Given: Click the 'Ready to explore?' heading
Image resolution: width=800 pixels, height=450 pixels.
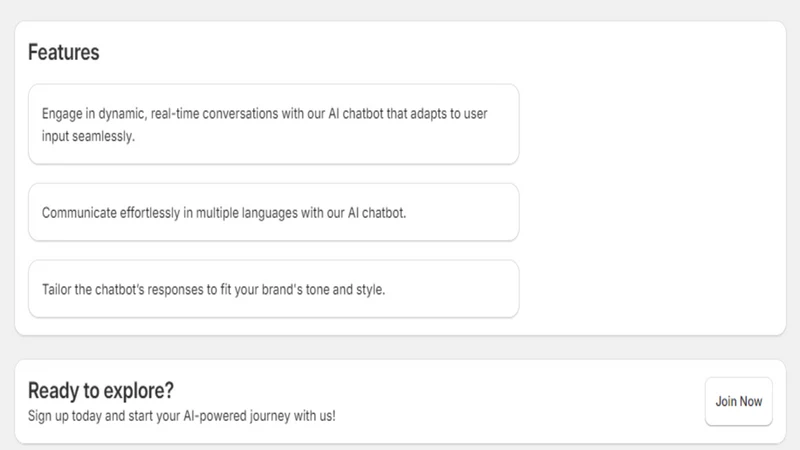Looking at the screenshot, I should [101, 391].
